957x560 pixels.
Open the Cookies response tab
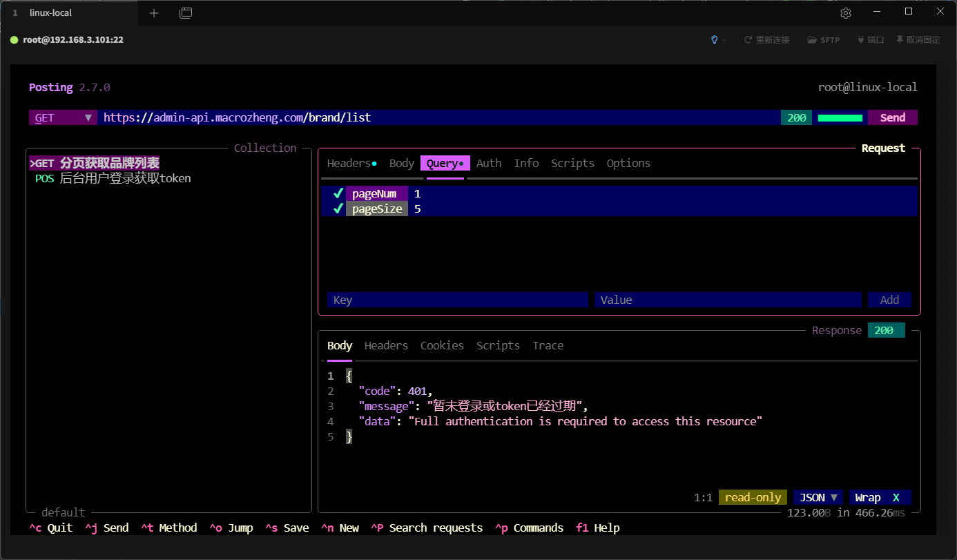pos(442,345)
